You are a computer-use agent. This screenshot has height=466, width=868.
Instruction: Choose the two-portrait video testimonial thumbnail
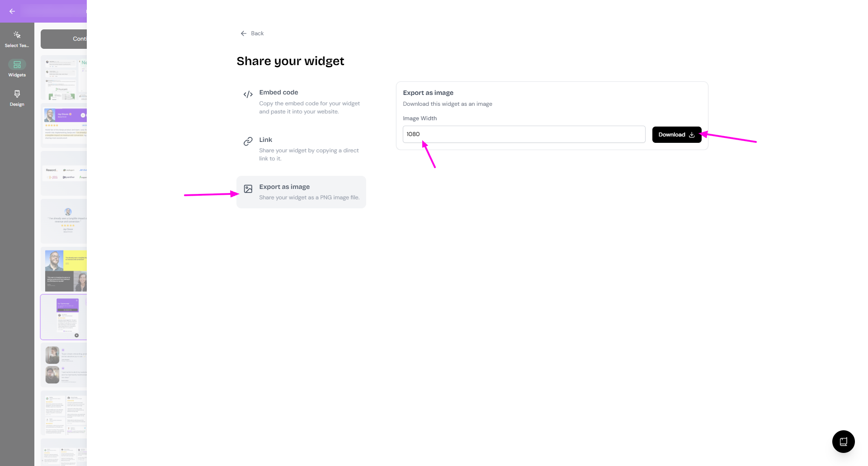tap(64, 365)
